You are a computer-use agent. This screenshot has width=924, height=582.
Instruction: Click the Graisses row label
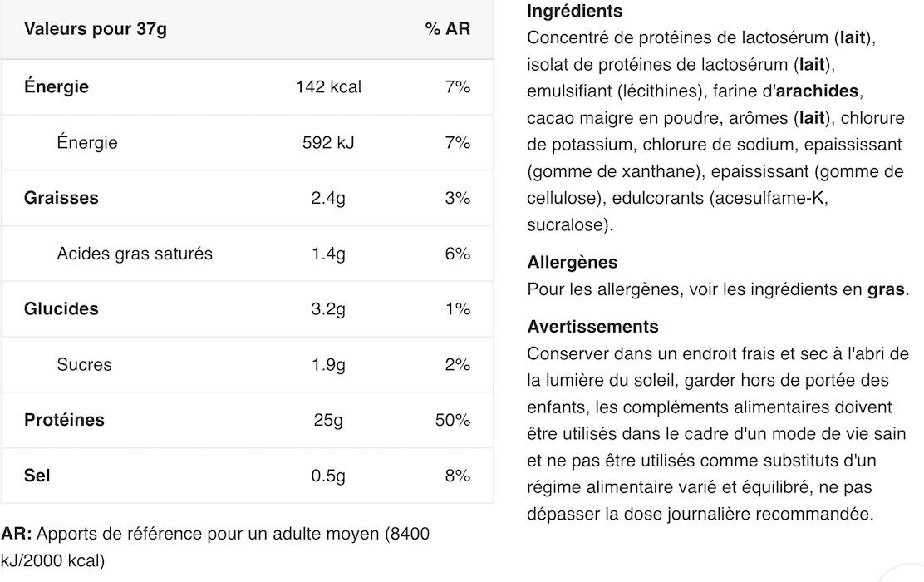pyautogui.click(x=61, y=198)
